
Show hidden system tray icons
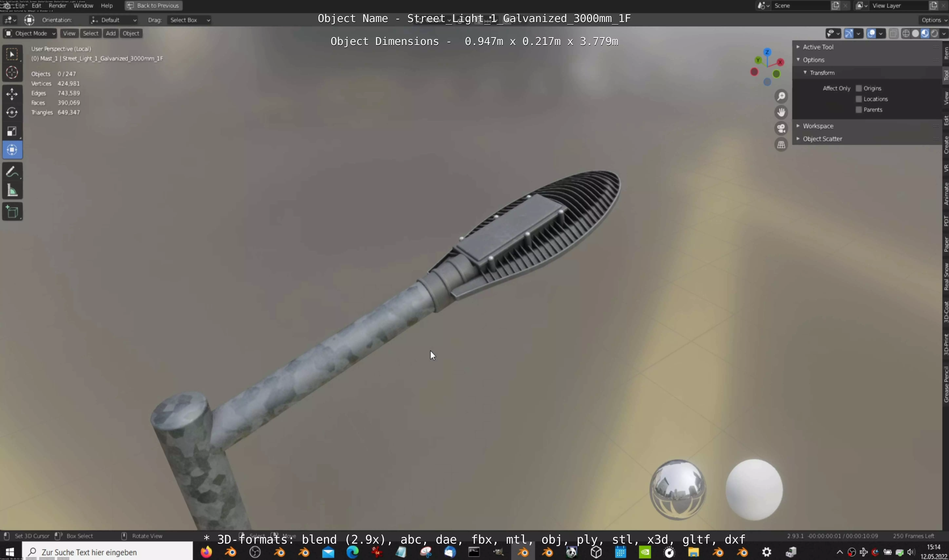coord(840,552)
